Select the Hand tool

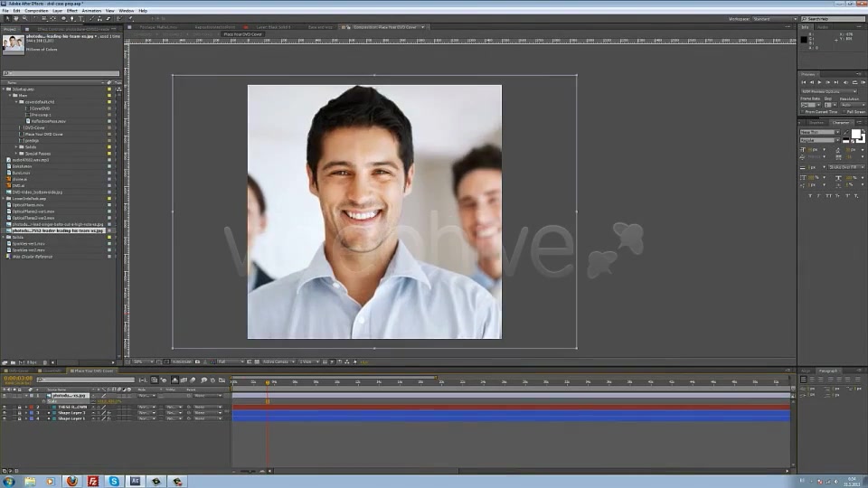pyautogui.click(x=16, y=18)
